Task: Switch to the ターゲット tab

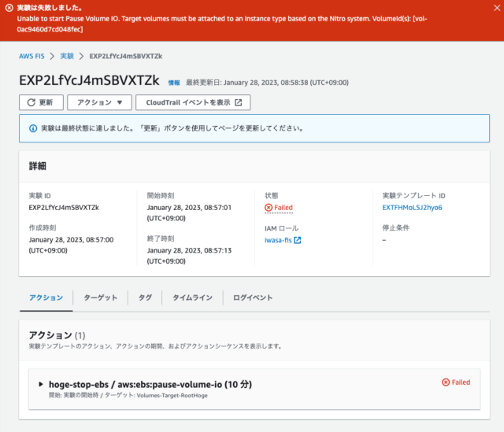Action: pos(101,297)
